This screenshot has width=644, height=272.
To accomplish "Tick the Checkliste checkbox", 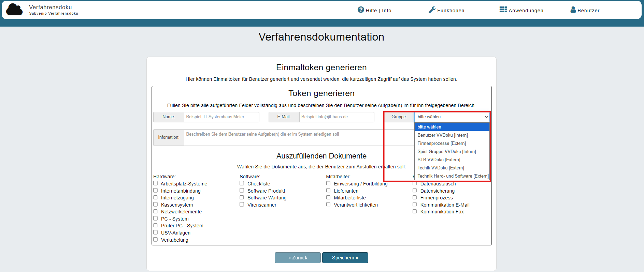I will (x=242, y=183).
